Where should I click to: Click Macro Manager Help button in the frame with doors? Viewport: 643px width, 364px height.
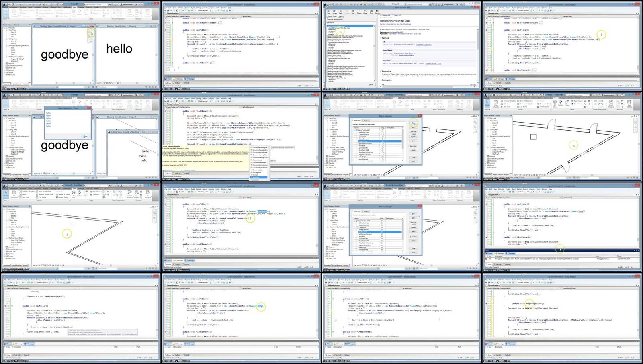coord(413,162)
